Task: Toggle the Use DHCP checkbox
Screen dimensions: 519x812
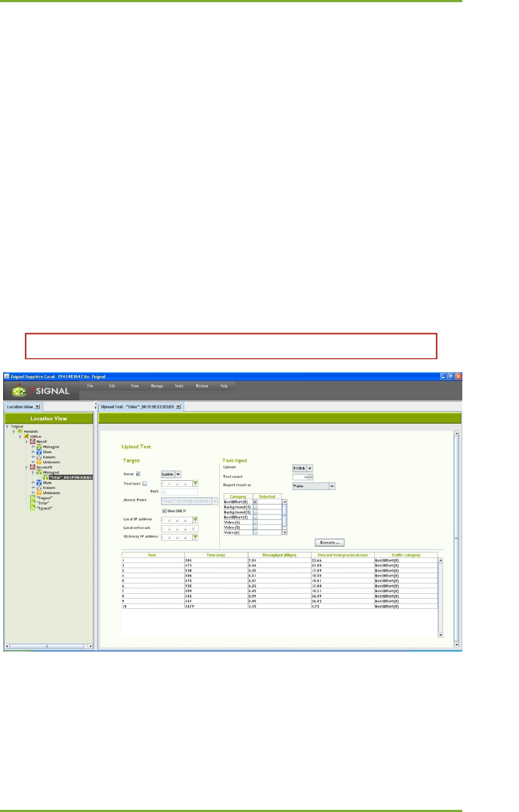Action: click(x=164, y=511)
